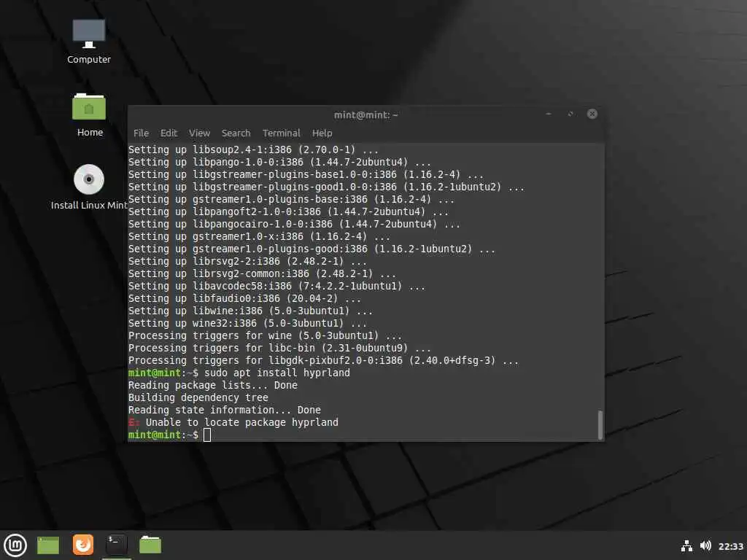Image resolution: width=747 pixels, height=560 pixels.
Task: Click 'Setting up gstreamer1.0-plugins-base:i386' line
Action: [x=291, y=200]
